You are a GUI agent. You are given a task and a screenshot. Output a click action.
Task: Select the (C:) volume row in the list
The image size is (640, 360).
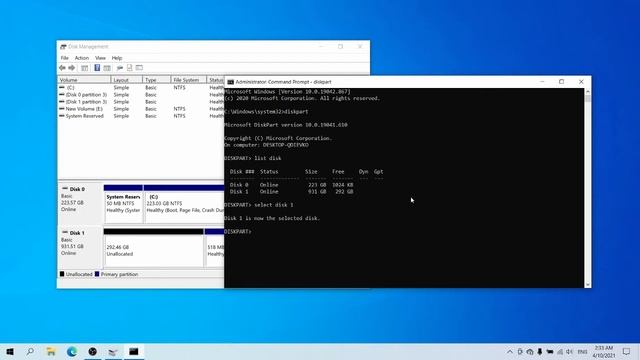pos(141,88)
